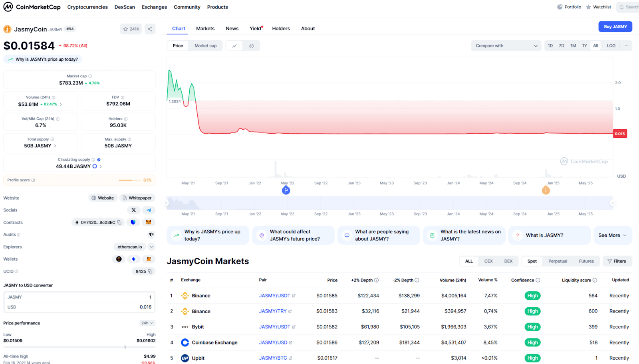Click the Watchlist star icon in header

point(588,7)
